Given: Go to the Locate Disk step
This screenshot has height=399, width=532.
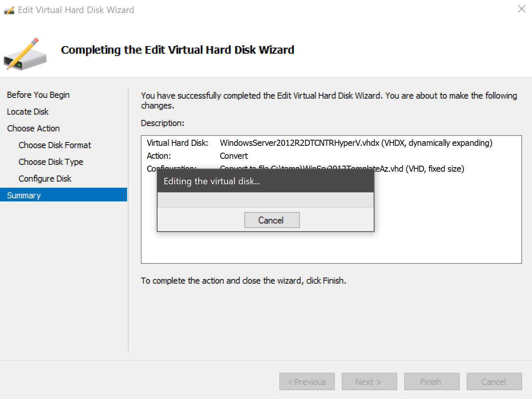Looking at the screenshot, I should pyautogui.click(x=27, y=112).
